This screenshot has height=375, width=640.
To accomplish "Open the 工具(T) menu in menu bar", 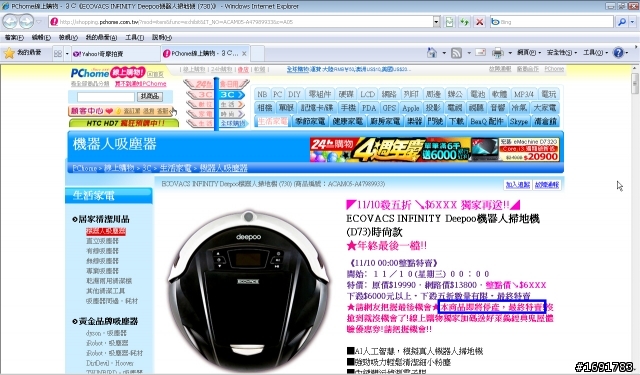I will pyautogui.click(x=134, y=37).
